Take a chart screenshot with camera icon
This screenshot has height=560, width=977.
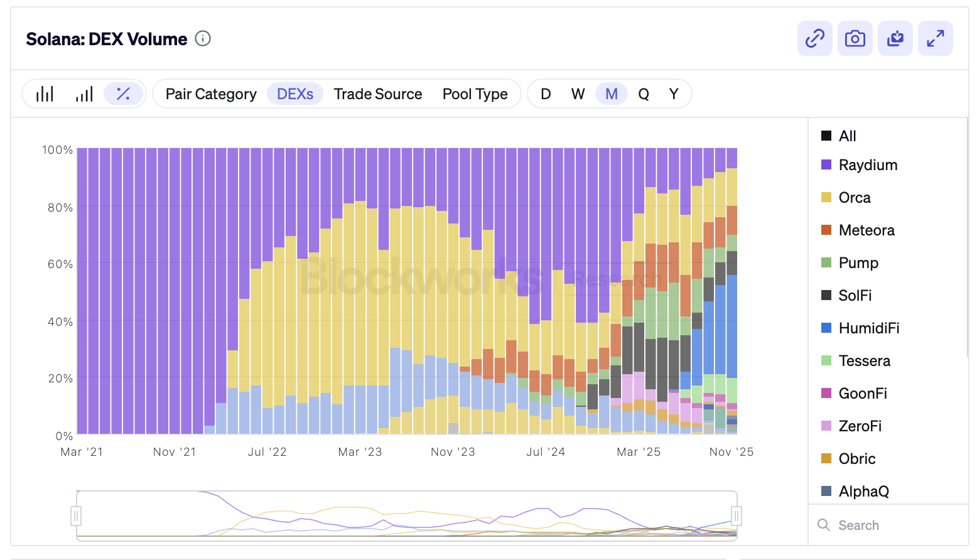point(855,38)
